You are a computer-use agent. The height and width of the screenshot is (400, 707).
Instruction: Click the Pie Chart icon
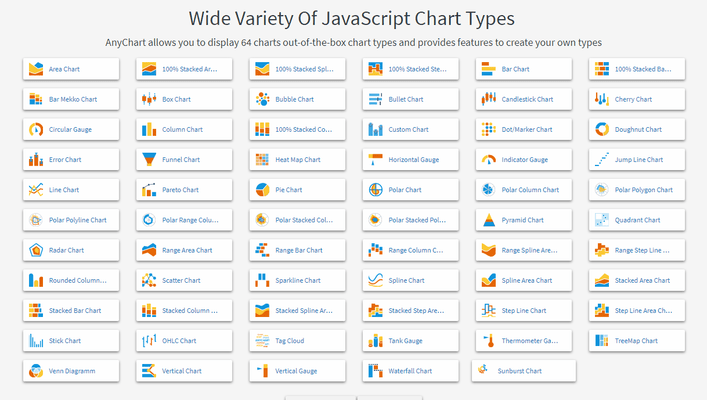(x=262, y=189)
